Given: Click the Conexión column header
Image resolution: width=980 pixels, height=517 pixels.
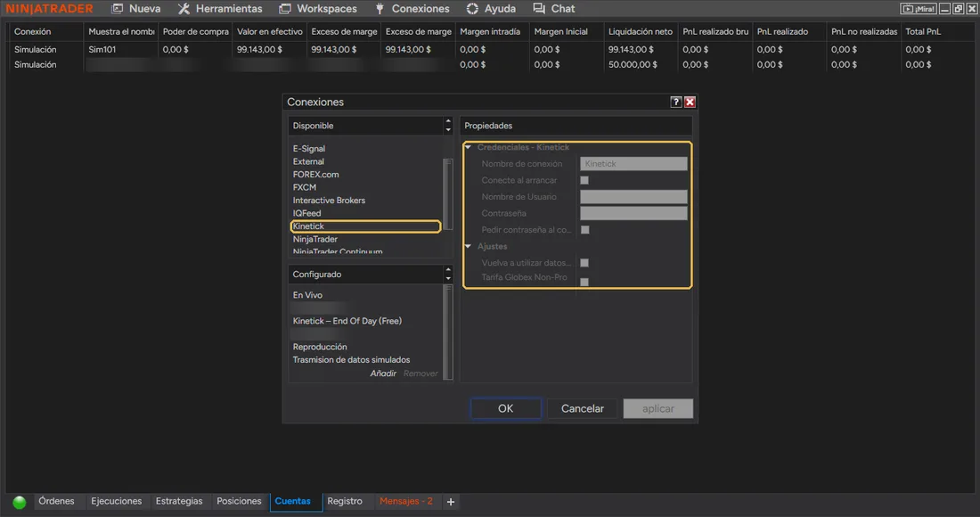Looking at the screenshot, I should click(x=45, y=32).
